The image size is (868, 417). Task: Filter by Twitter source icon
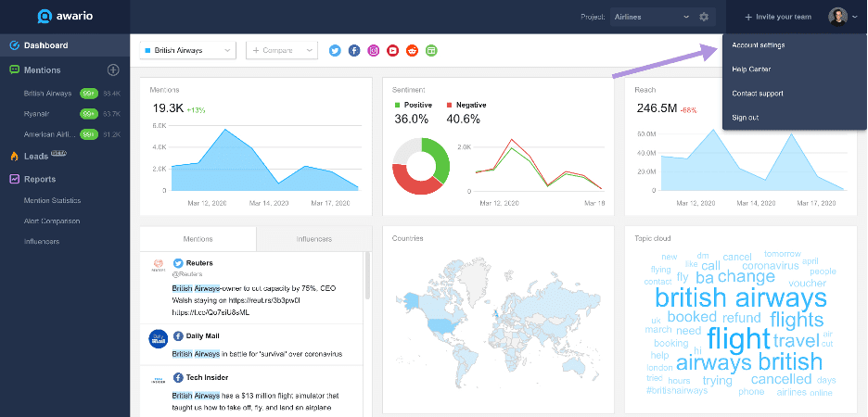(335, 50)
